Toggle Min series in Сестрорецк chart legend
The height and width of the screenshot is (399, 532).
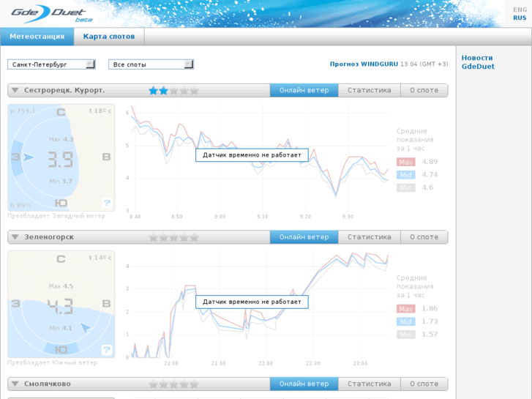click(x=406, y=187)
